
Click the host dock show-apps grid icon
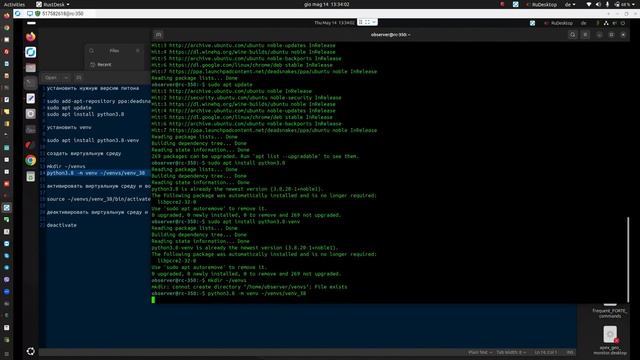7,354
